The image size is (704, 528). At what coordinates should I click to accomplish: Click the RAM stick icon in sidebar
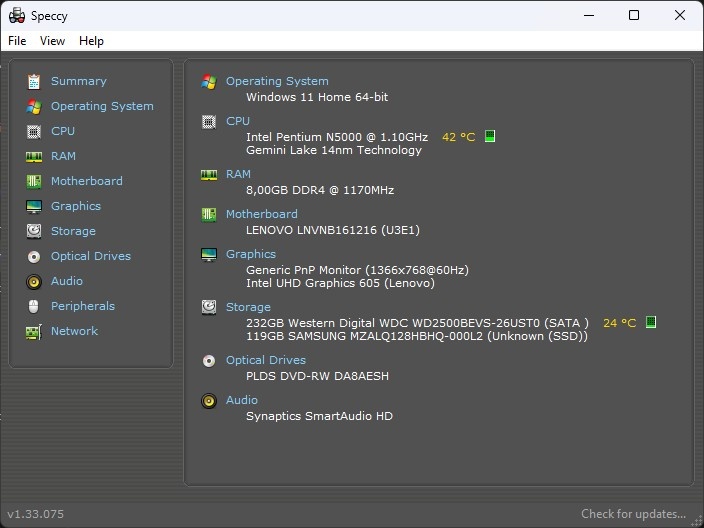[x=34, y=156]
